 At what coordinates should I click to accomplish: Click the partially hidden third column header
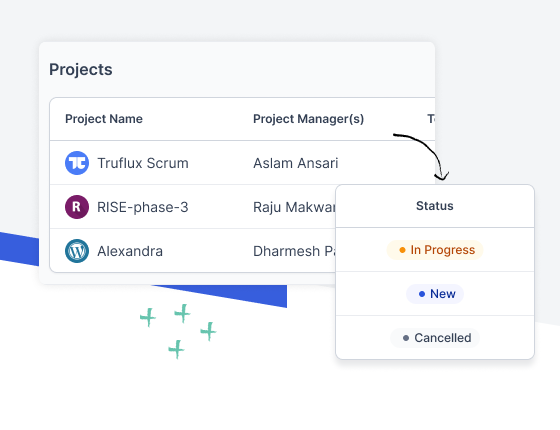[431, 119]
